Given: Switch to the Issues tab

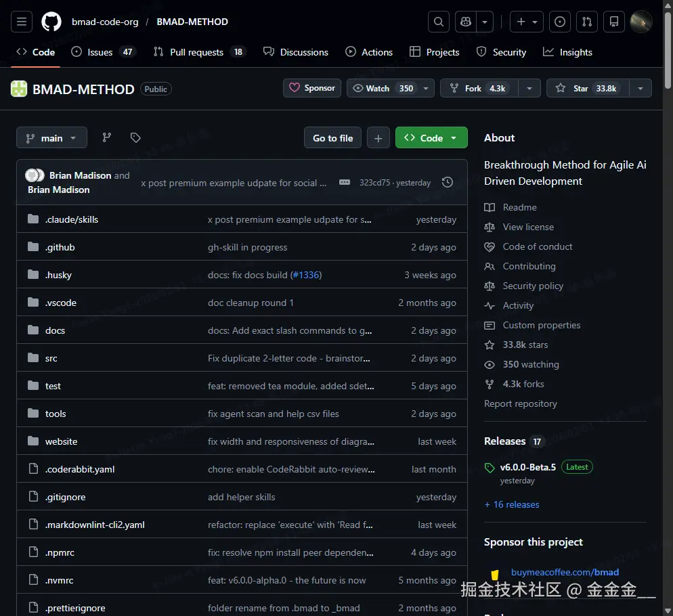Looking at the screenshot, I should click(104, 52).
